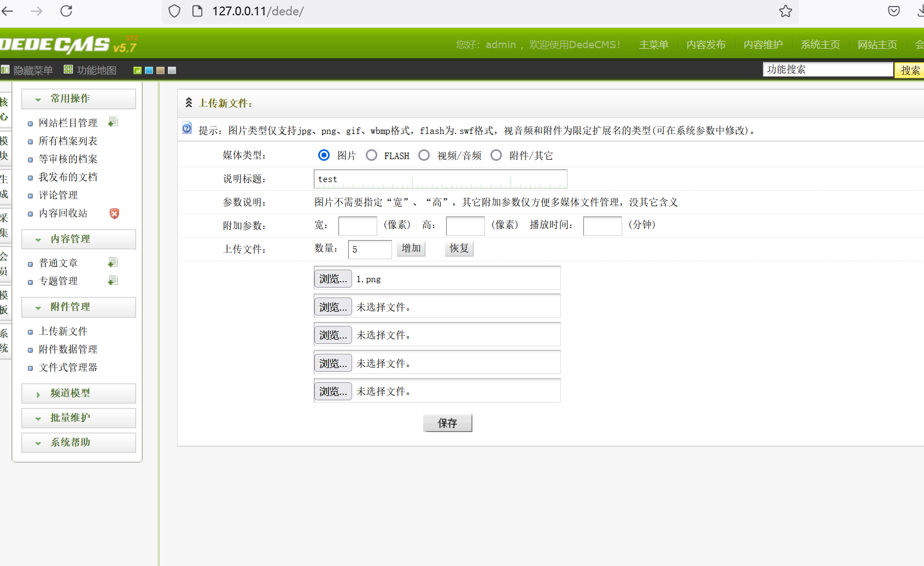924x566 pixels.
Task: Open the 功能地图 function map icon
Action: 68,69
